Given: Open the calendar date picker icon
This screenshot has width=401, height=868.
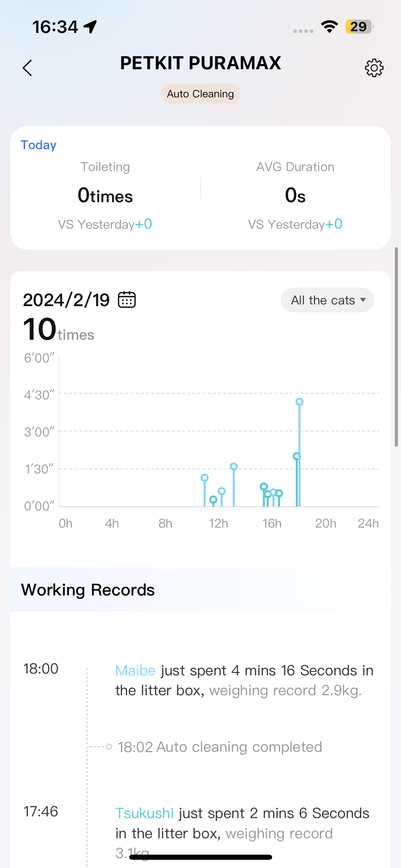Looking at the screenshot, I should pyautogui.click(x=127, y=300).
